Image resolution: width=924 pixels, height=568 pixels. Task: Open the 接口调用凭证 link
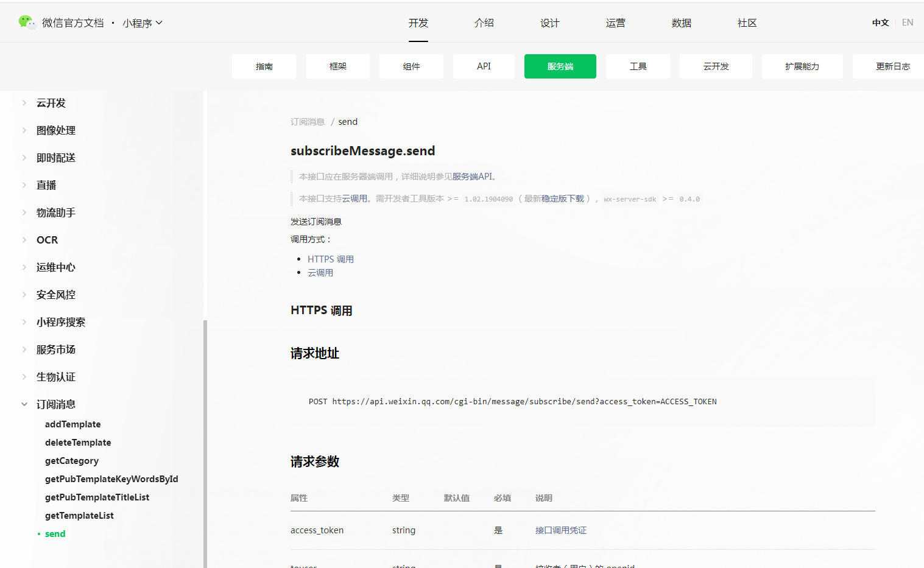point(561,530)
